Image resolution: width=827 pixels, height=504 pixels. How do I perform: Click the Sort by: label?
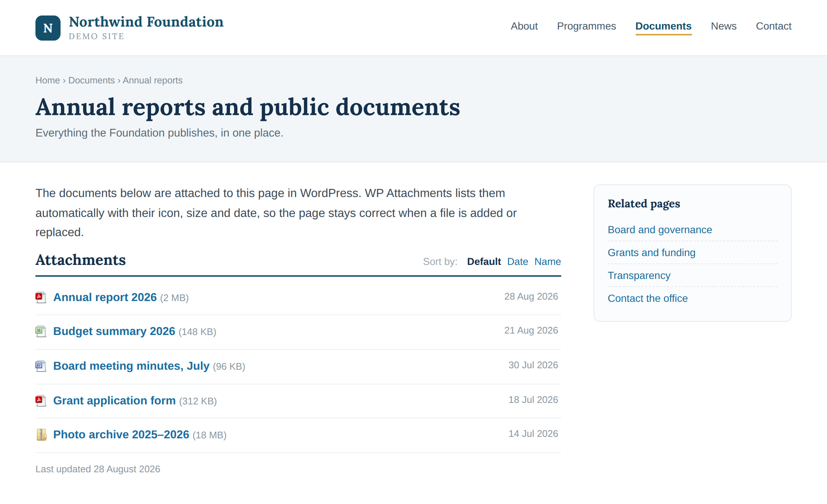click(440, 262)
